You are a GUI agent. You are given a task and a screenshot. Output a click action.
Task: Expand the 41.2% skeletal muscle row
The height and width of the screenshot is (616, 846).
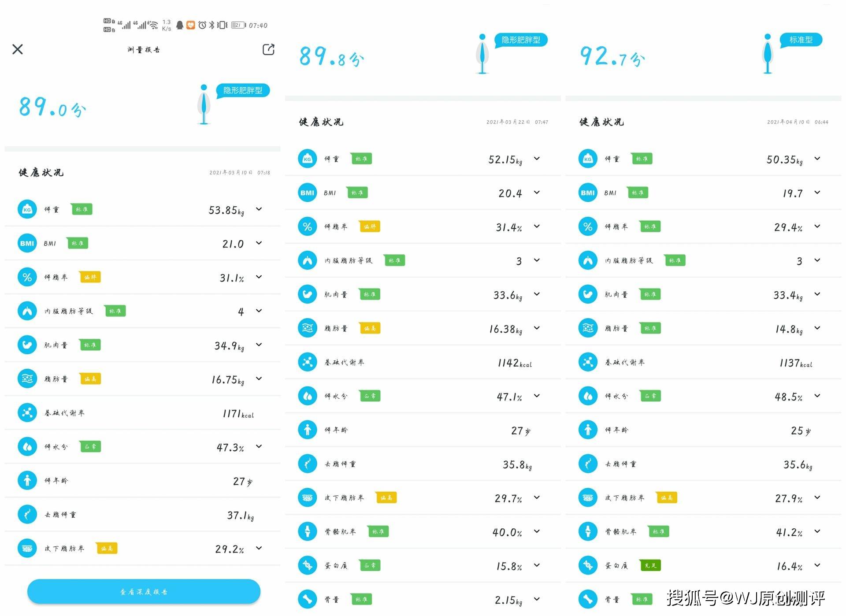coord(817,531)
